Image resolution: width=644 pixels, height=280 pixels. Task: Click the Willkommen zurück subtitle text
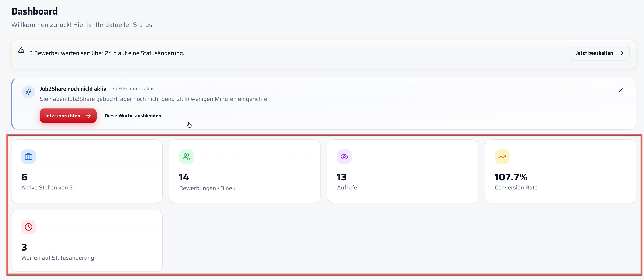click(x=83, y=25)
